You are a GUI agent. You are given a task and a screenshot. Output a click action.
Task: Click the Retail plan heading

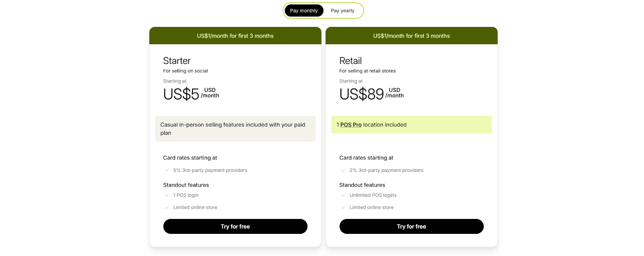[x=350, y=61]
